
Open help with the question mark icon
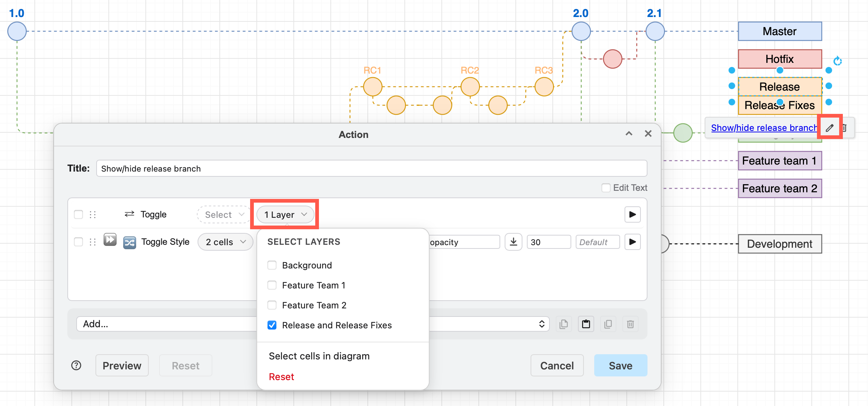click(x=76, y=365)
